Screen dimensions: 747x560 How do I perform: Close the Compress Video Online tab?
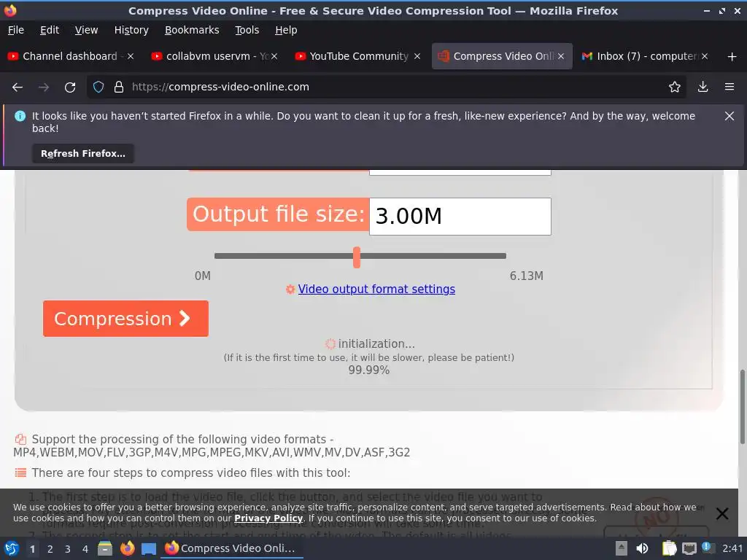[561, 56]
